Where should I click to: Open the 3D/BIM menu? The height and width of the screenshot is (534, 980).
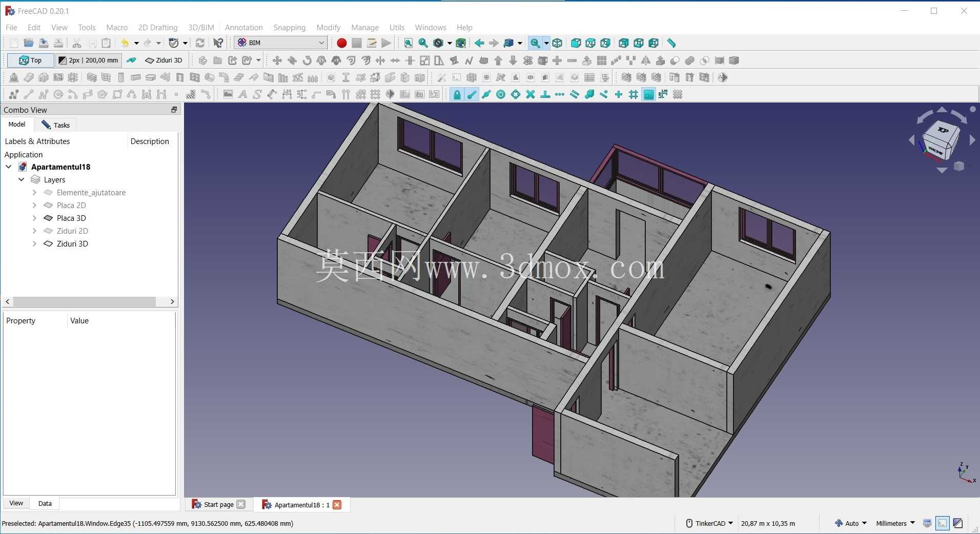pos(201,28)
